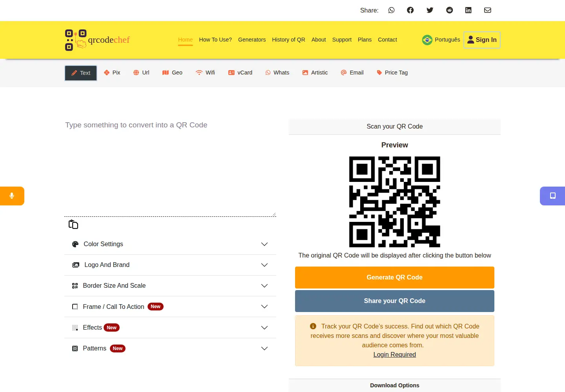
Task: Select the Text QR generator tab
Action: [x=81, y=73]
